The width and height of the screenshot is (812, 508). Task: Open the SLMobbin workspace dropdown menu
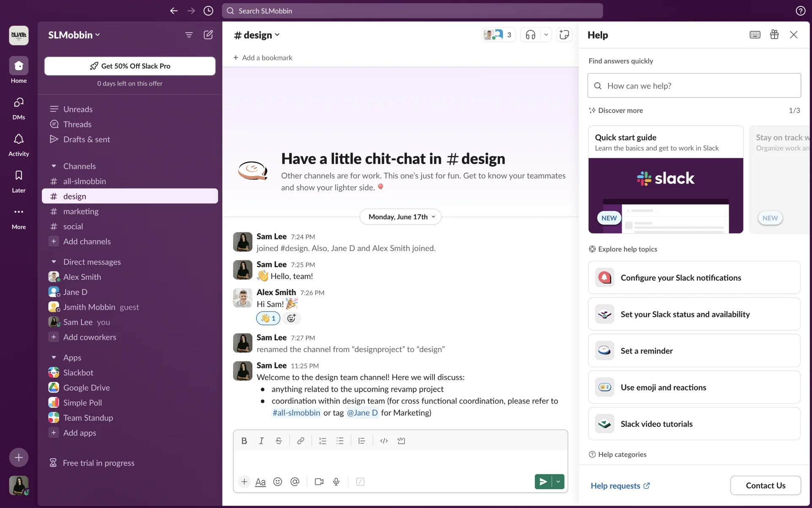point(74,35)
